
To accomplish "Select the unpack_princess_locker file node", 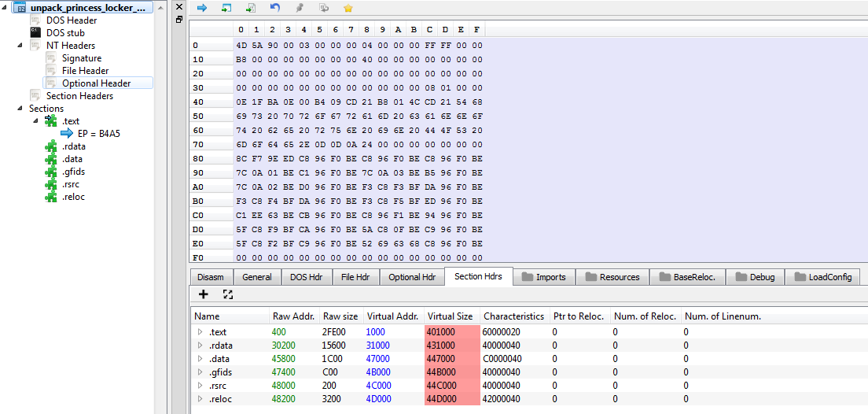I will tap(82, 8).
